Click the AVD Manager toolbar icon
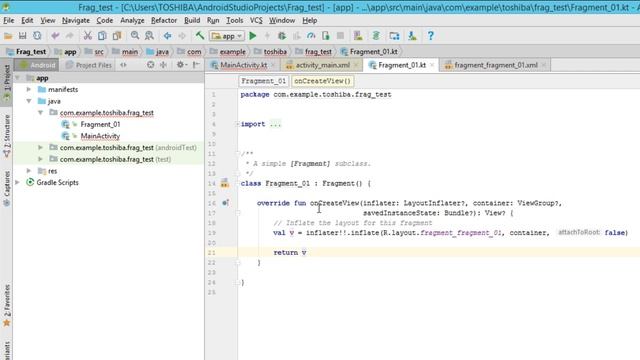 358,36
